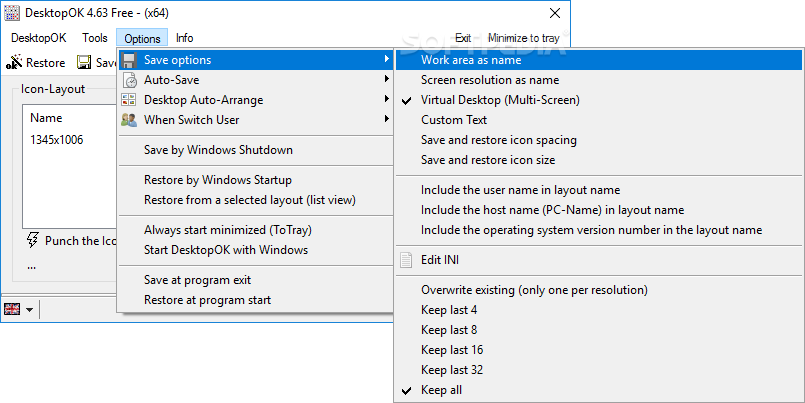This screenshot has width=805, height=403.
Task: Select the Keep all option
Action: pos(599,390)
